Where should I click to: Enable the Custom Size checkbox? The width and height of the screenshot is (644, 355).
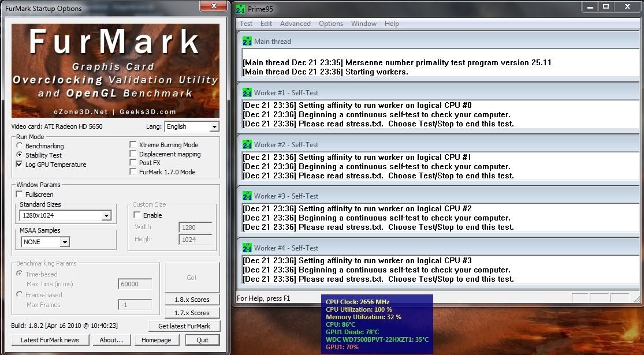click(137, 215)
